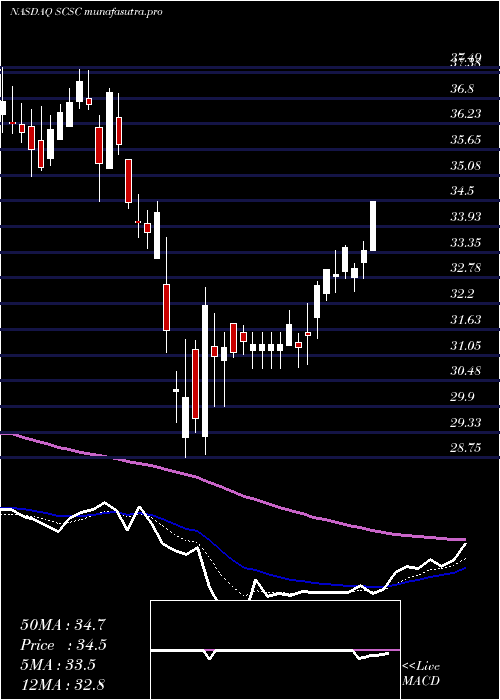Click inside the MACD inset chart box
Image resolution: width=500 pixels, height=700 pixels.
[275, 650]
